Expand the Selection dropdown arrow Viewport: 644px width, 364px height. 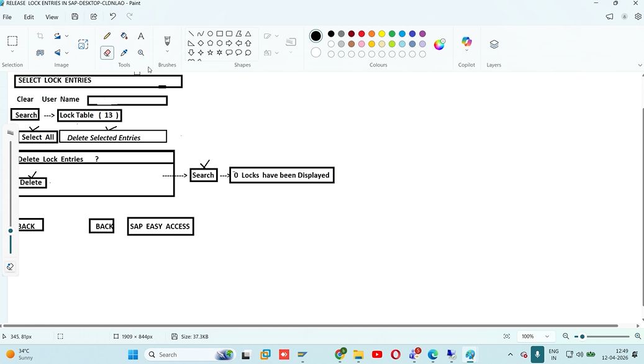pos(12,52)
